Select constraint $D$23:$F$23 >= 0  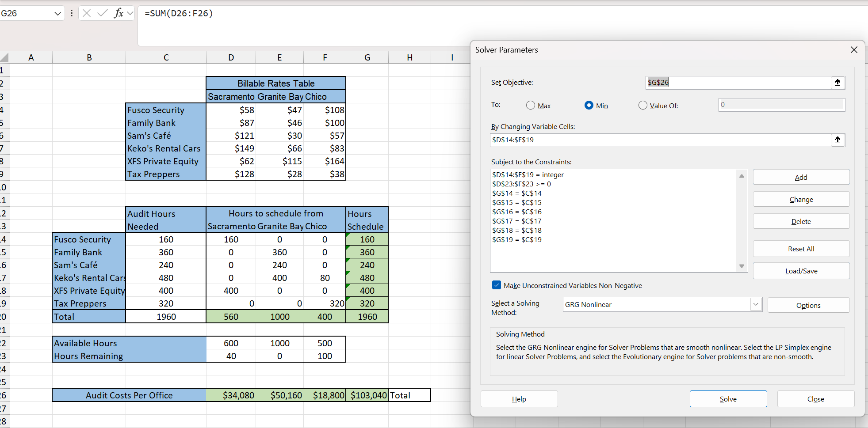[x=521, y=184]
